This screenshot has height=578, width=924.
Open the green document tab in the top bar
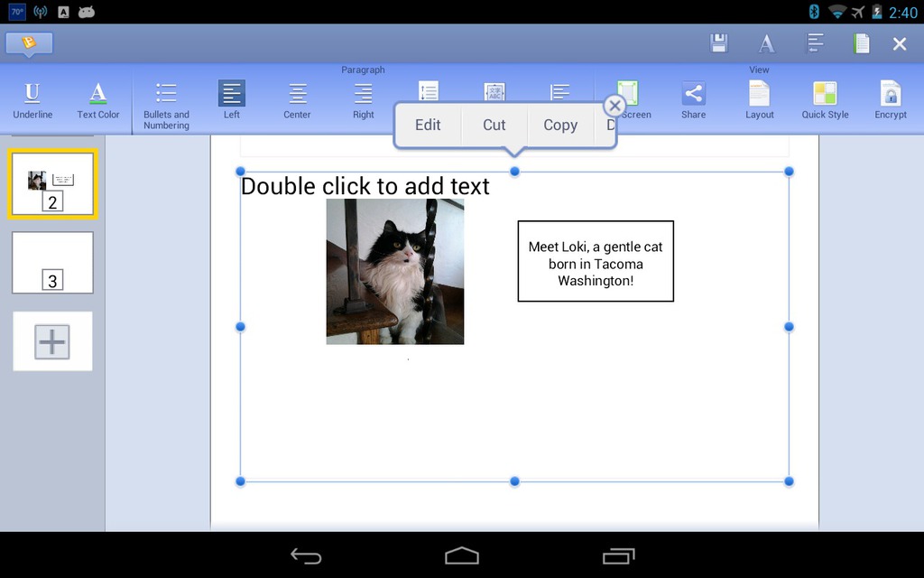(861, 43)
